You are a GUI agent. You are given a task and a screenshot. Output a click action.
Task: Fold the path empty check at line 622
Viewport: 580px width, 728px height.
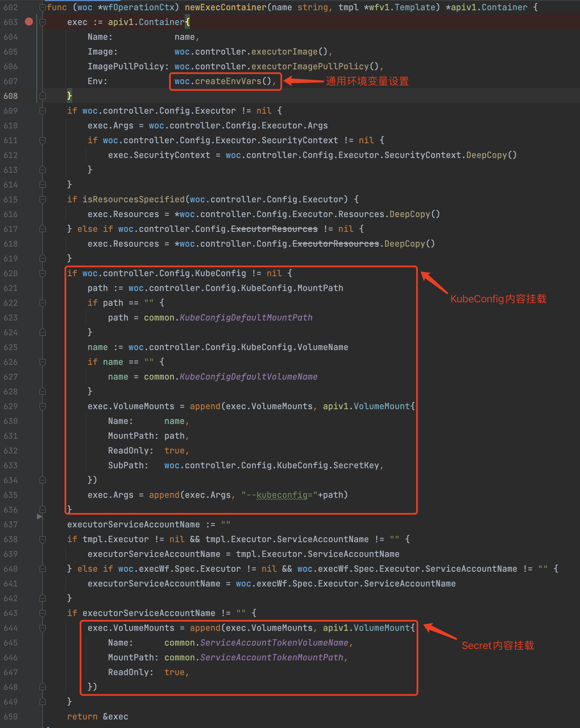[x=43, y=303]
